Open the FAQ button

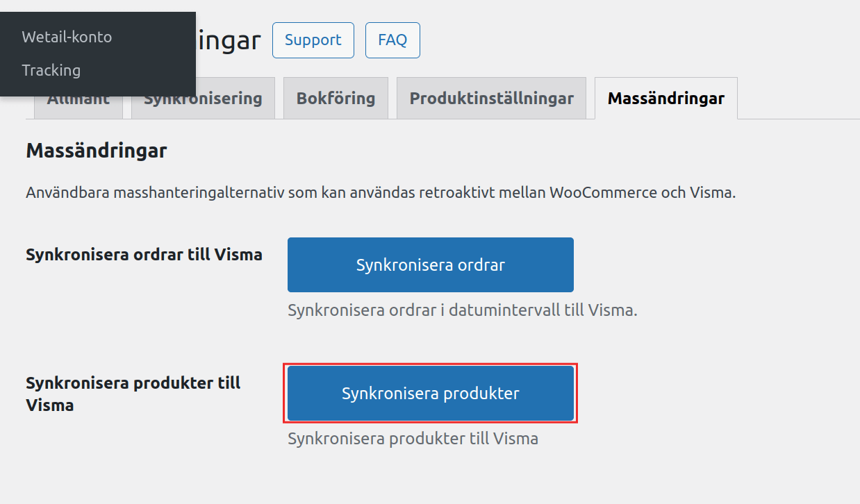[392, 40]
